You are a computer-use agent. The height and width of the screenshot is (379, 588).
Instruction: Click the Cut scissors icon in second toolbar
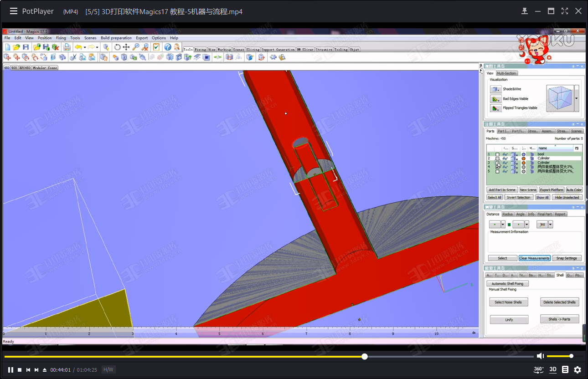click(x=73, y=57)
